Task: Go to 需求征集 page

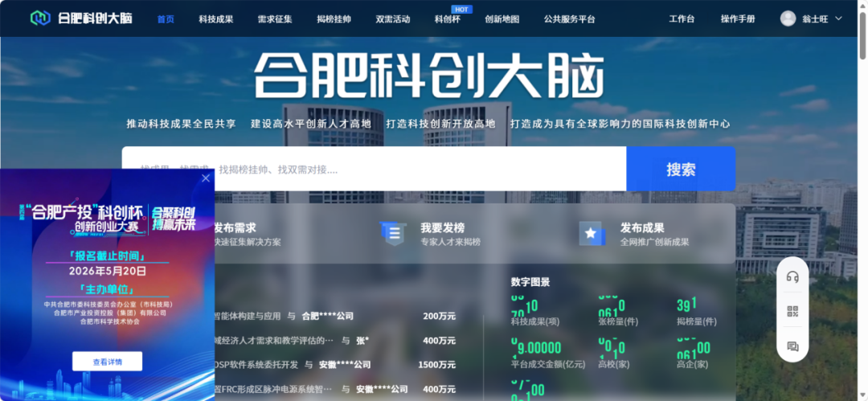Action: [275, 19]
